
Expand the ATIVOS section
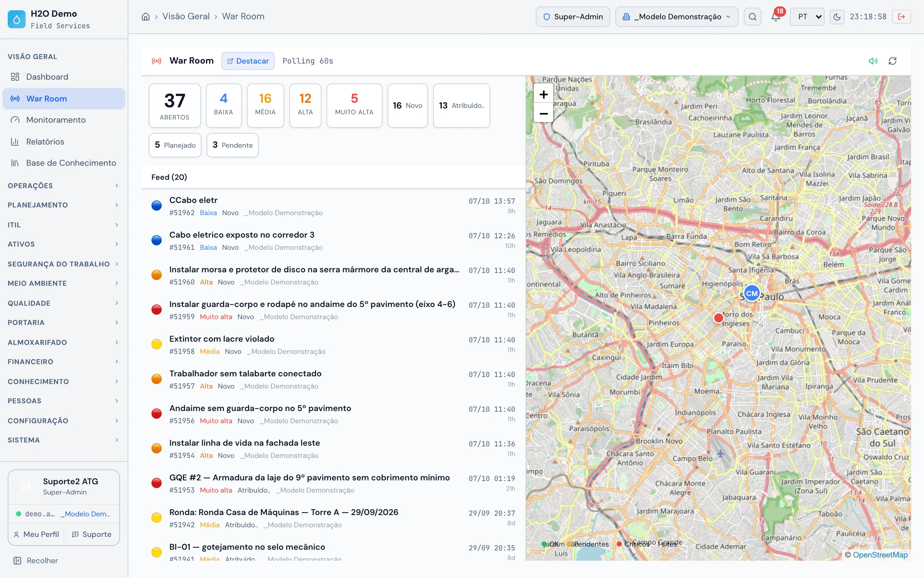pos(64,244)
